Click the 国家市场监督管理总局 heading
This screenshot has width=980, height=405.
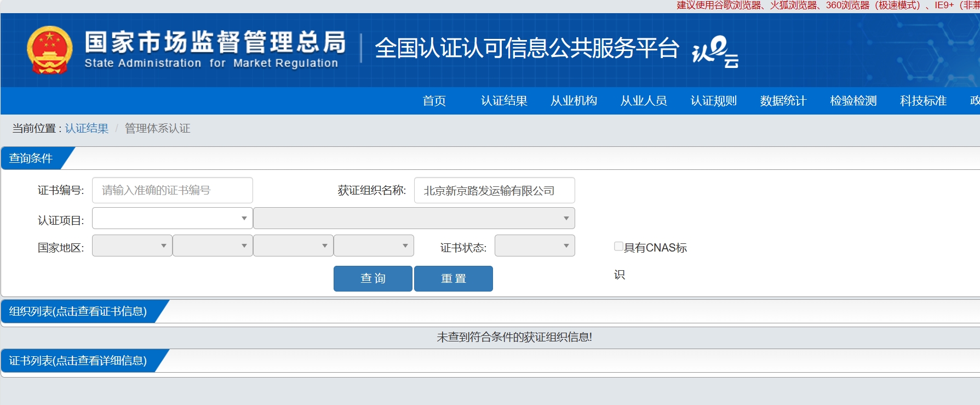pyautogui.click(x=215, y=42)
